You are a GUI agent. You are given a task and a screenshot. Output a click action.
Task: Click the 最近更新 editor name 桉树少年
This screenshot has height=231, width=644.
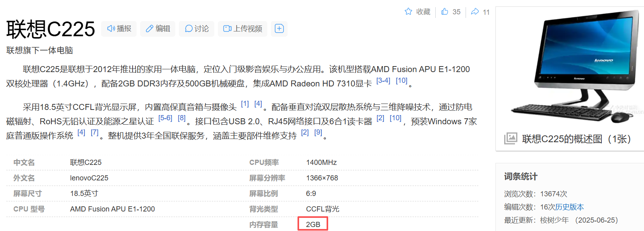[554, 220]
